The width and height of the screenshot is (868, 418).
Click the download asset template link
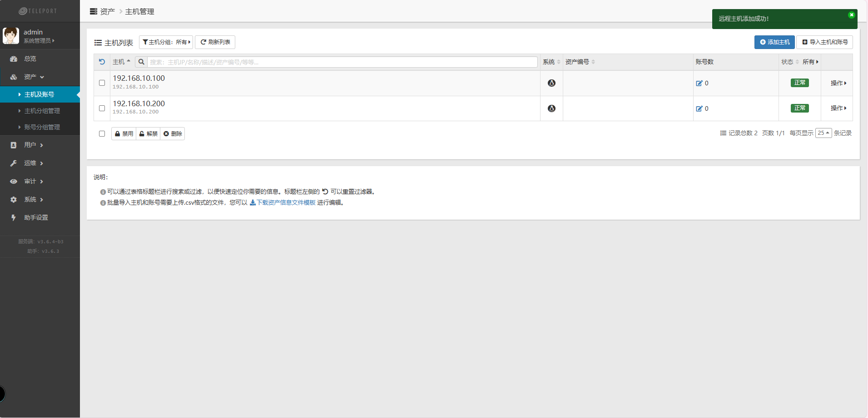point(283,203)
